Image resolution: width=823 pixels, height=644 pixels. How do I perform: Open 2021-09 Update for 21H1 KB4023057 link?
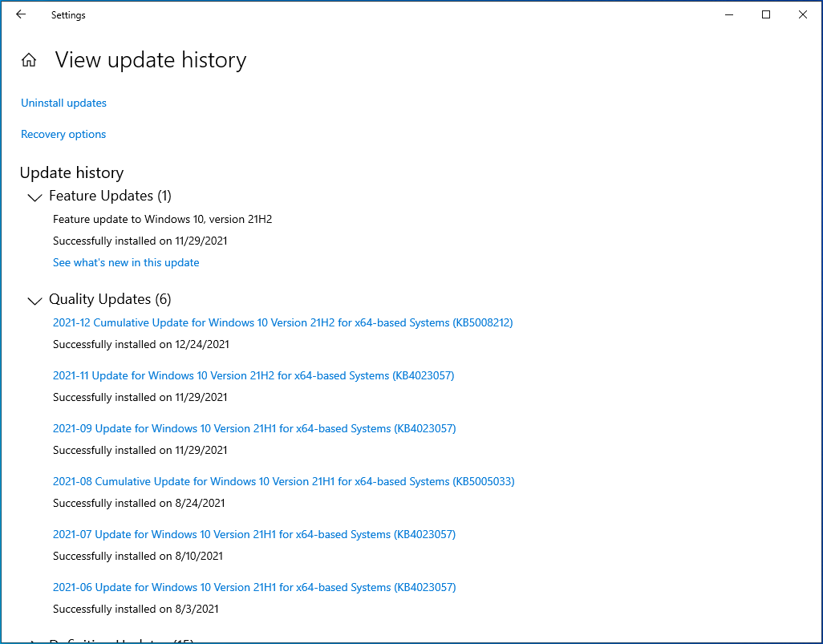(254, 429)
